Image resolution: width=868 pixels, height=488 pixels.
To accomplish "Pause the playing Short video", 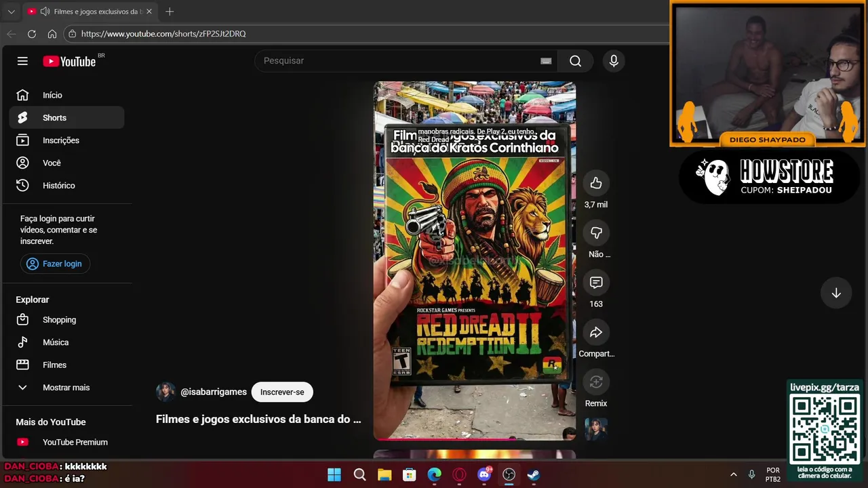I will [475, 260].
